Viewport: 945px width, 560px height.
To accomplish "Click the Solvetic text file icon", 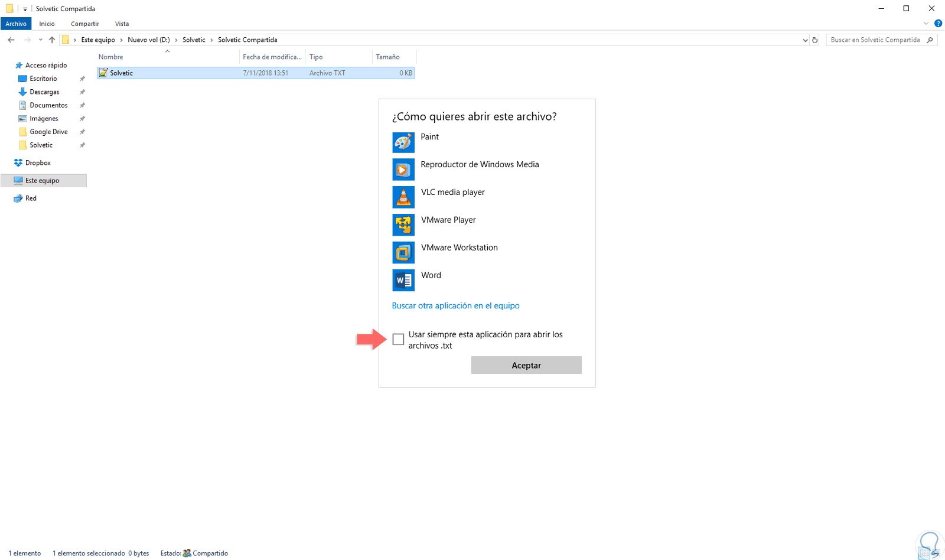I will (x=103, y=73).
